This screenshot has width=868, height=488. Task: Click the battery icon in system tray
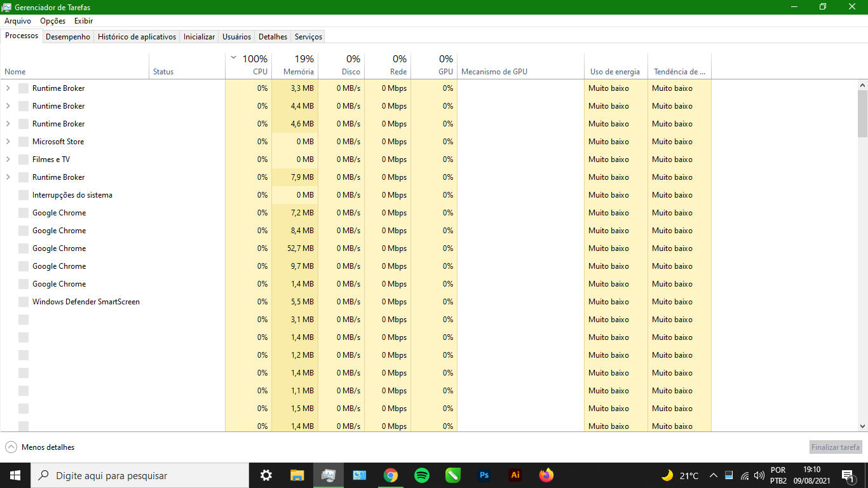click(x=729, y=475)
